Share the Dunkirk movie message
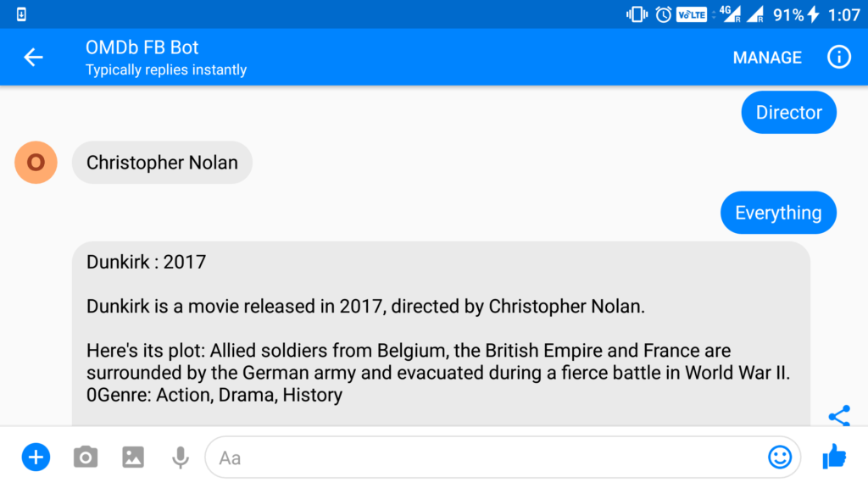This screenshot has width=868, height=488. tap(840, 416)
